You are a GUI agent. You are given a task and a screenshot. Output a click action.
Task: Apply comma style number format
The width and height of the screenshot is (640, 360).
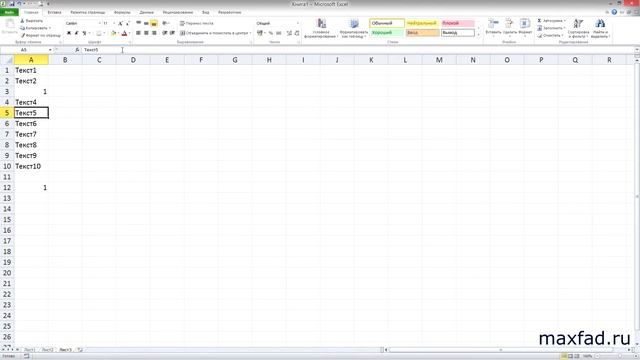point(279,33)
